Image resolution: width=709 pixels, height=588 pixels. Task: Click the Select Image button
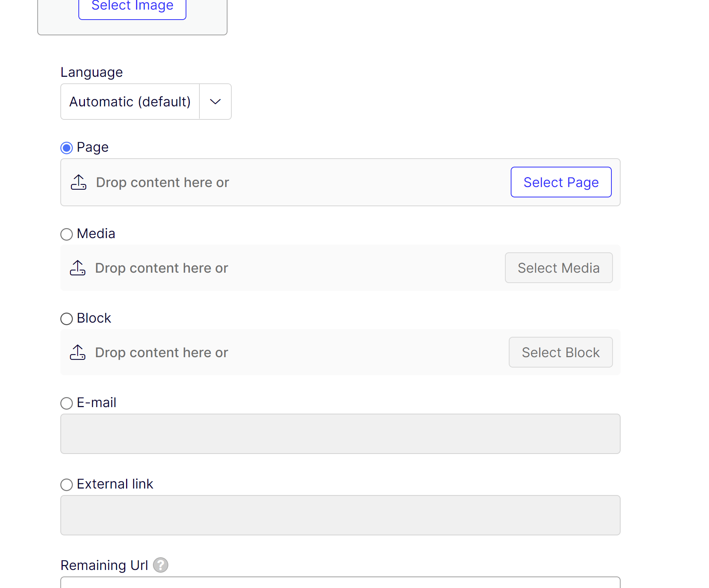[132, 5]
